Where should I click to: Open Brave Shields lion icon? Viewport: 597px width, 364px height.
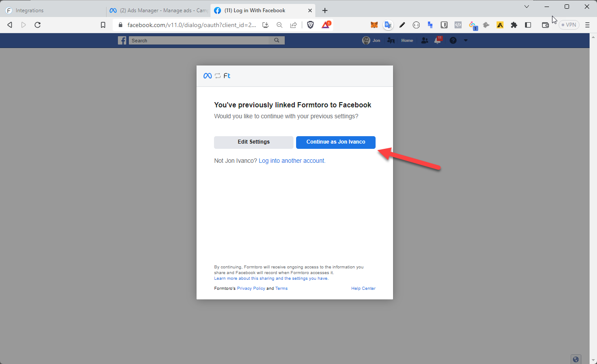[311, 25]
